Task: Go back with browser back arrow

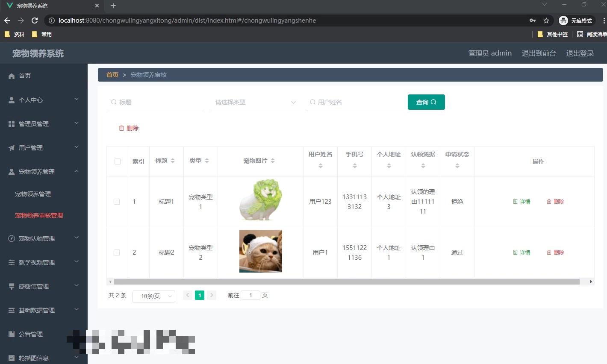Action: (x=7, y=21)
